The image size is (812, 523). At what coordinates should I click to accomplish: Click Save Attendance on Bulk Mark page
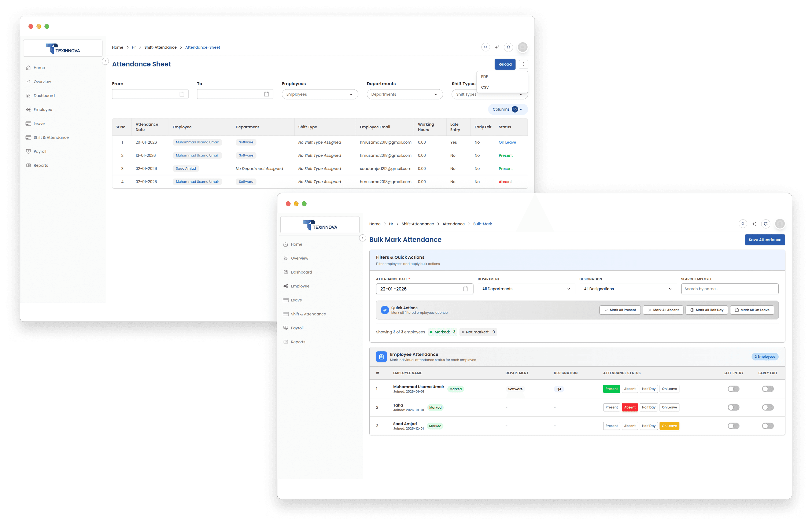(764, 239)
